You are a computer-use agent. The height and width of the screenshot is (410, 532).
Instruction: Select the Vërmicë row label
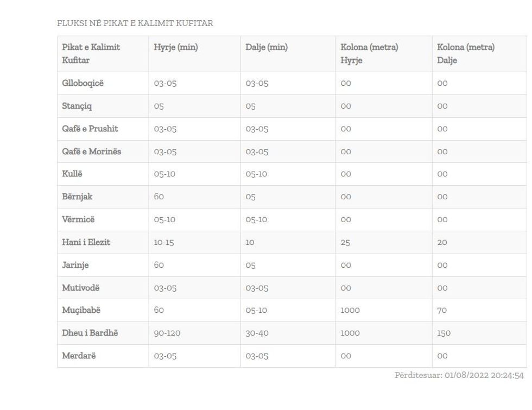(x=78, y=219)
